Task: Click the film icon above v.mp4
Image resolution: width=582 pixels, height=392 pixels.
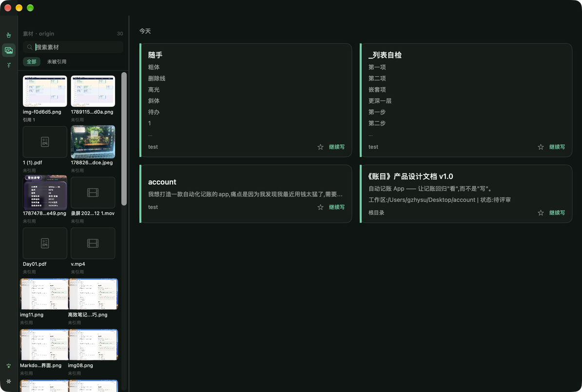Action: [93, 243]
